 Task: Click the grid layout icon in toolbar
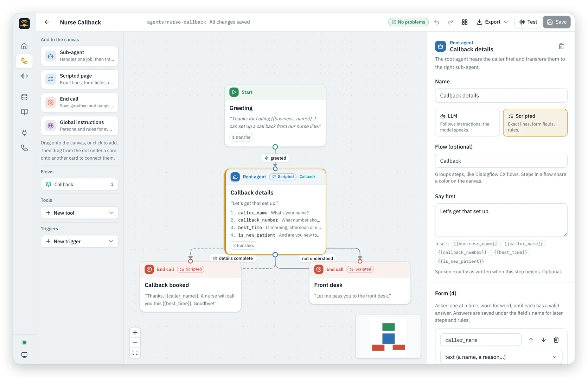(465, 22)
